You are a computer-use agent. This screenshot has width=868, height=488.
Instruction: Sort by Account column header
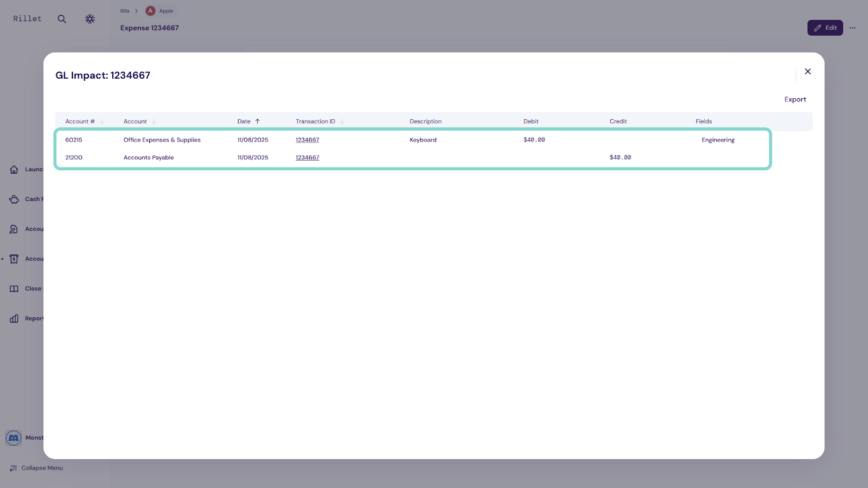pos(136,121)
